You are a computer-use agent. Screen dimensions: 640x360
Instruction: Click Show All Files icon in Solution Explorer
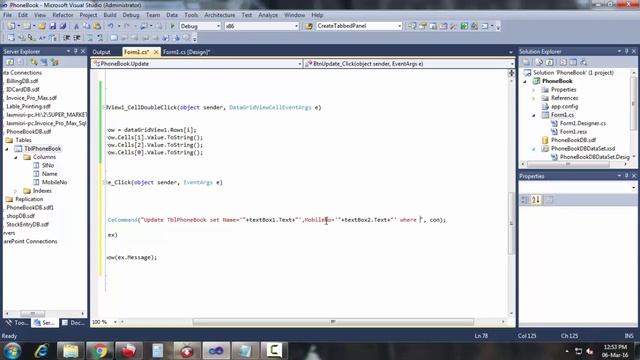pyautogui.click(x=539, y=62)
